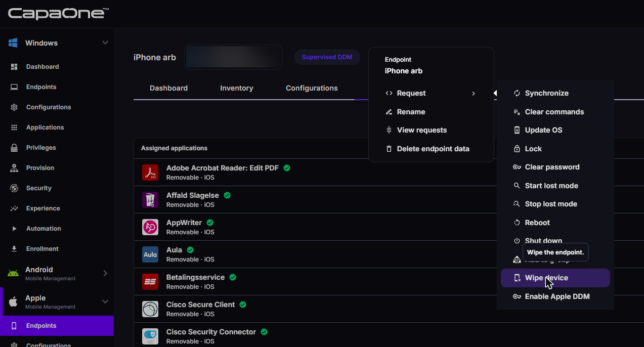644x347 pixels.
Task: Expand the Request submenu arrow
Action: tap(474, 94)
